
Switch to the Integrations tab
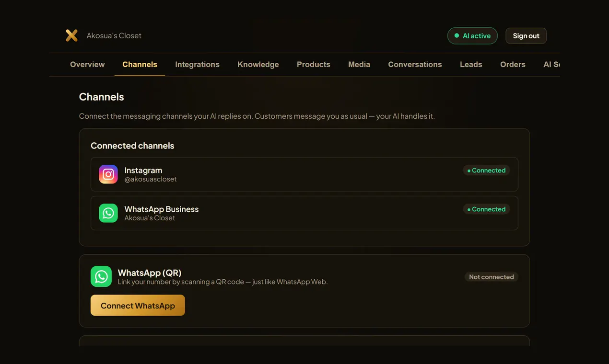(197, 64)
